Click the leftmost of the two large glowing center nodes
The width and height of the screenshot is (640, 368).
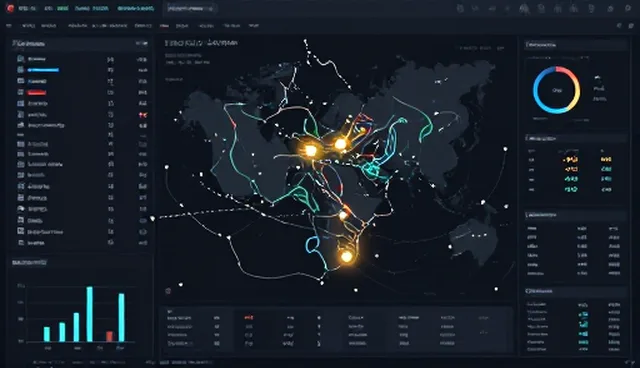pos(311,151)
